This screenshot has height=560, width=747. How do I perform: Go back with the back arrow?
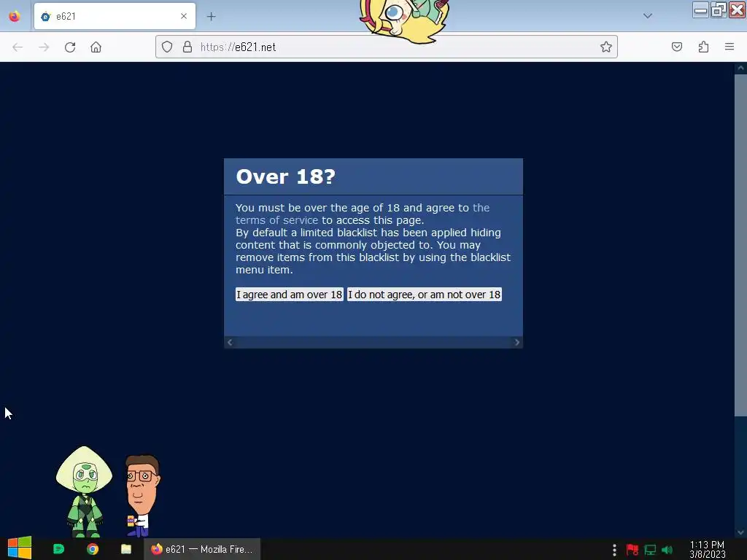pyautogui.click(x=18, y=47)
